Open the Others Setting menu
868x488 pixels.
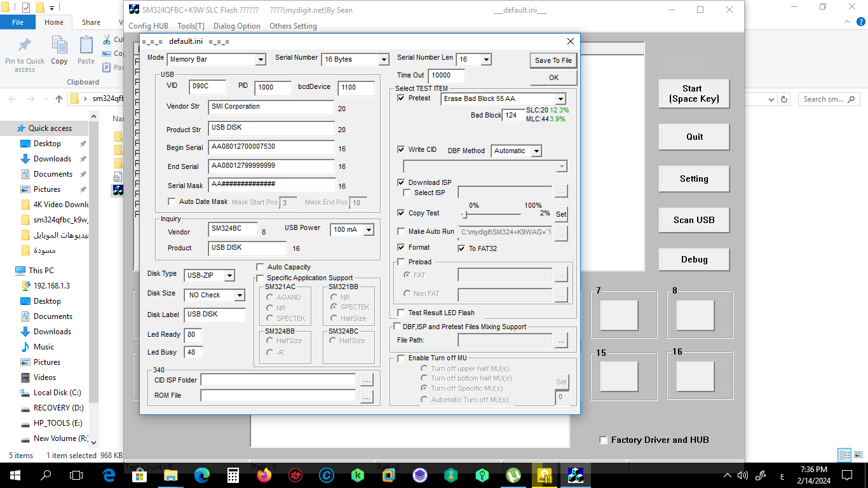click(293, 26)
